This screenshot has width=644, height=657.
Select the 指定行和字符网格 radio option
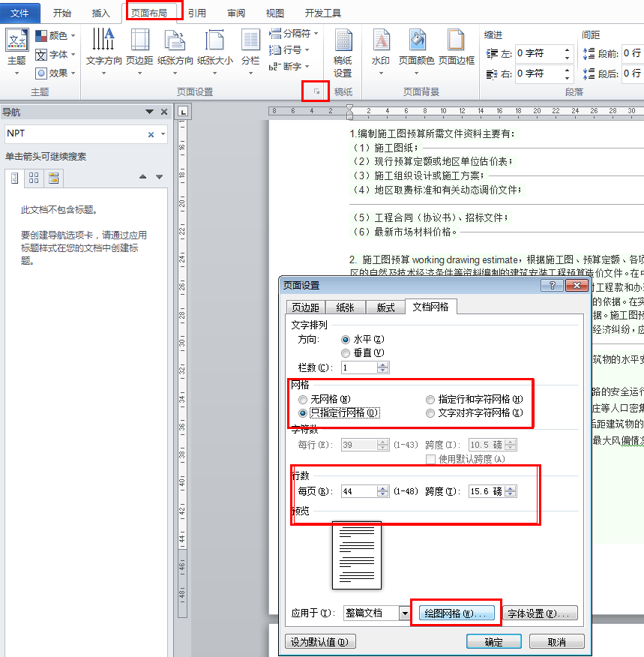click(430, 399)
